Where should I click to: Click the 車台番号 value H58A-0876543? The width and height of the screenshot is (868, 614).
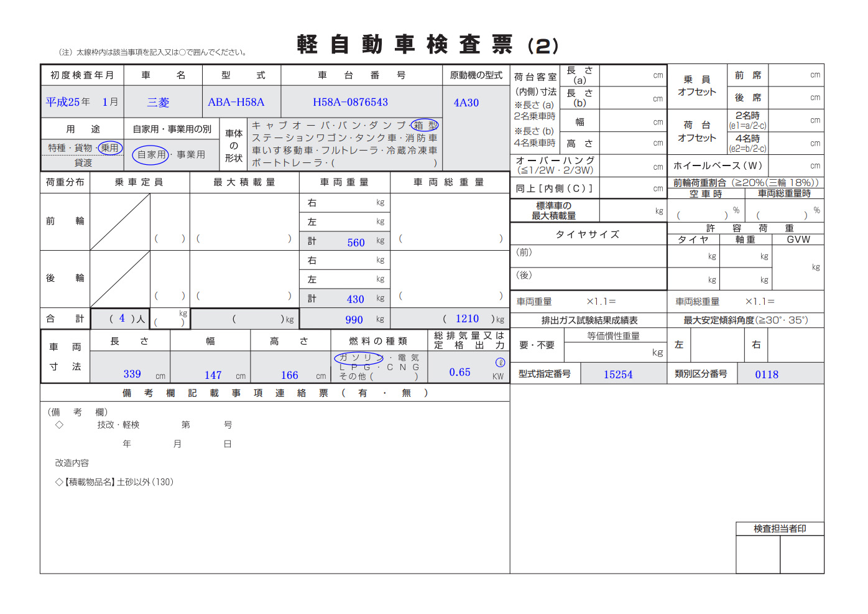click(350, 103)
